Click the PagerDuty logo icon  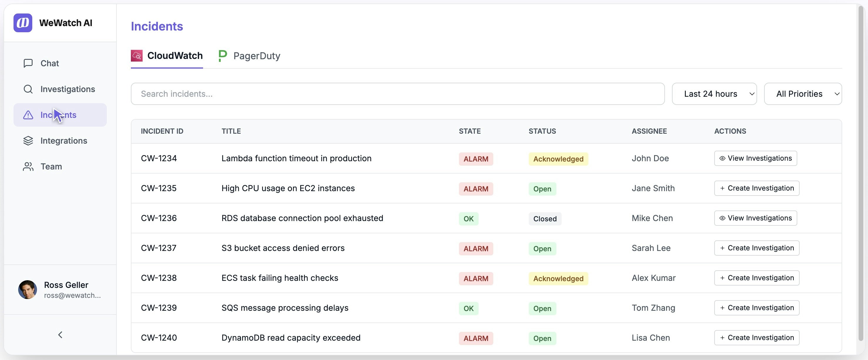(222, 56)
